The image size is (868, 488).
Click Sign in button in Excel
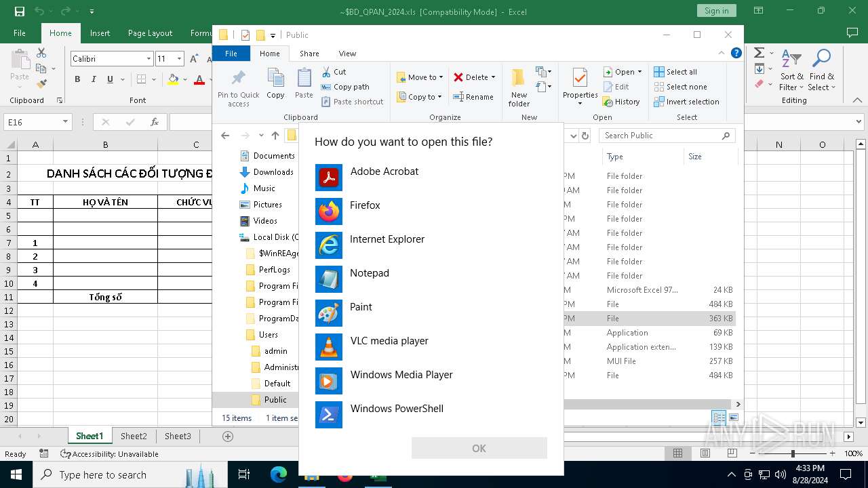716,10
